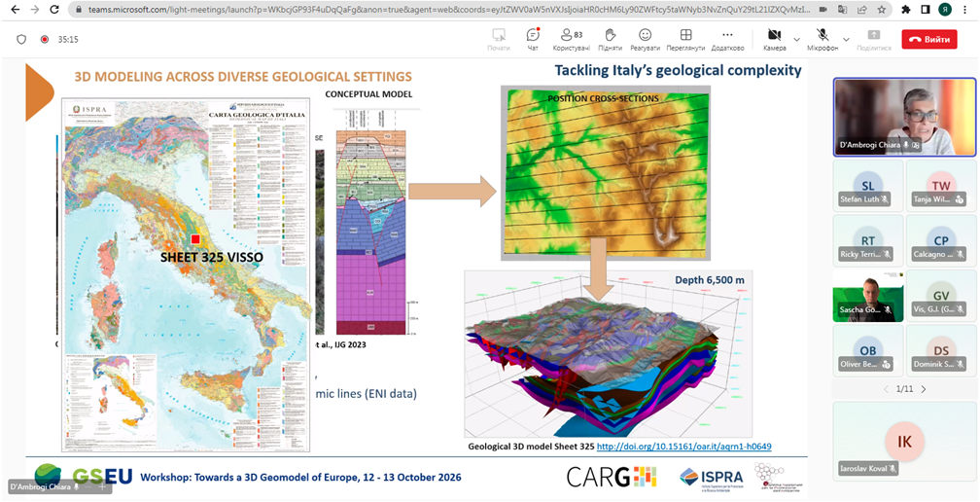
Task: Open the Chrome three-dot menu
Action: tap(965, 10)
